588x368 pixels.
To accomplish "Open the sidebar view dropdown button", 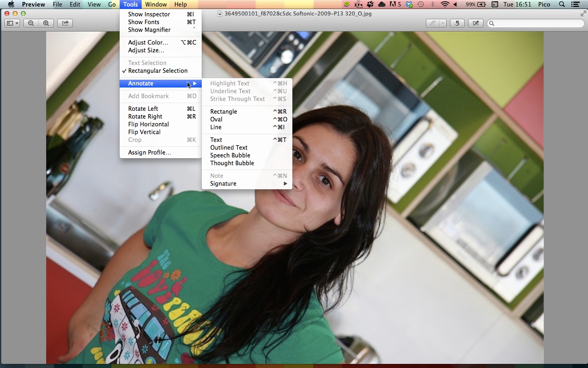I will point(12,23).
